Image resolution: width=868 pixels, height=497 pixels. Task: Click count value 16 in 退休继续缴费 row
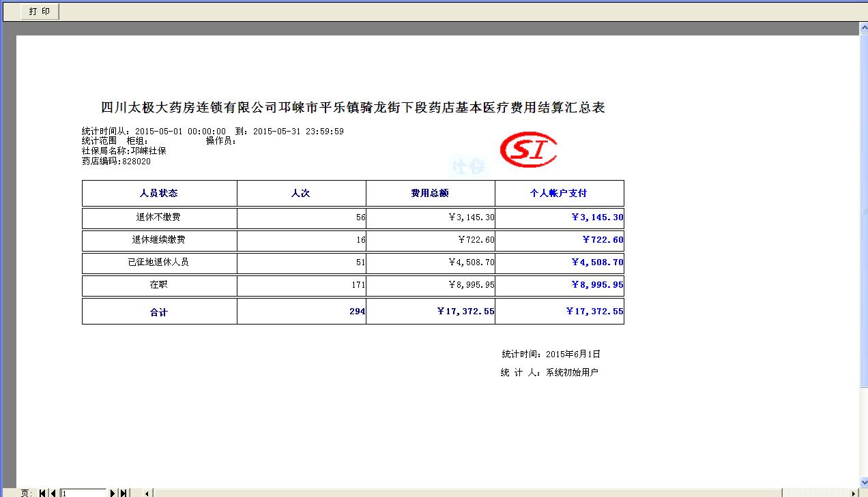point(360,241)
